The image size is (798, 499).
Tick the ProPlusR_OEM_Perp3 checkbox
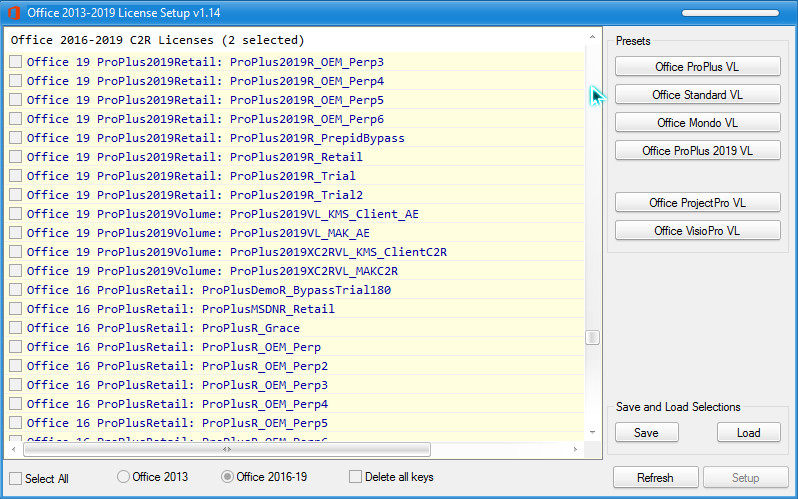16,384
